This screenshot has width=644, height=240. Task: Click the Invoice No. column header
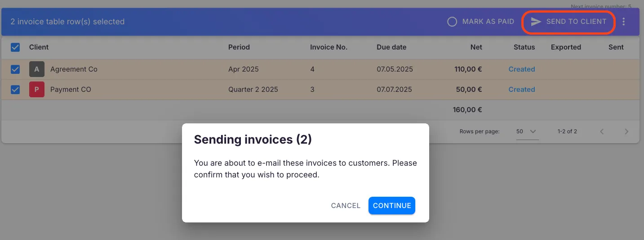click(x=329, y=47)
